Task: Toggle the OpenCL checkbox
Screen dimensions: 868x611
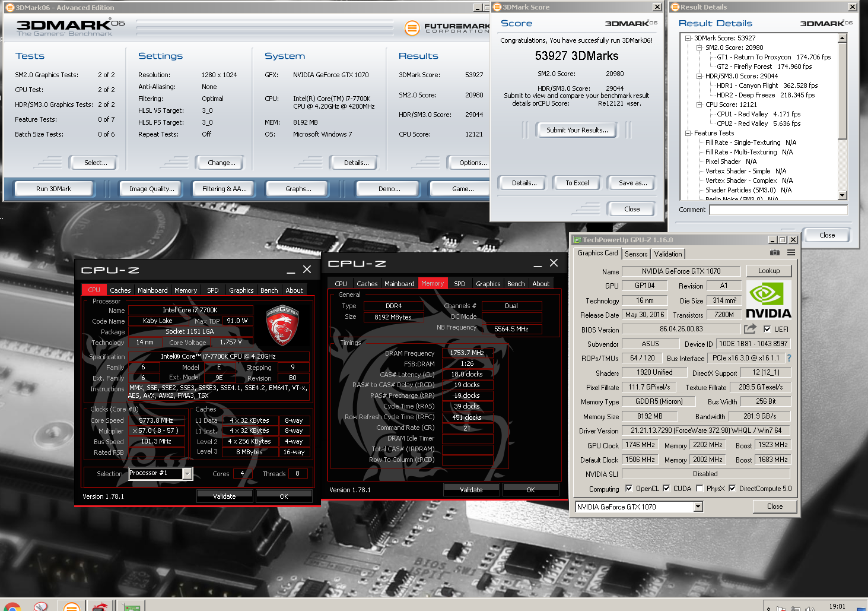Action: coord(629,489)
